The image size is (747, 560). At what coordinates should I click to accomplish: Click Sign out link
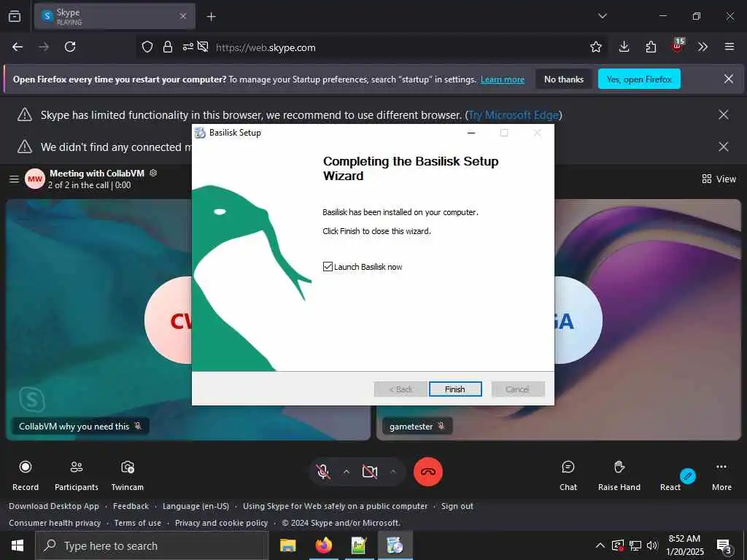tap(457, 506)
